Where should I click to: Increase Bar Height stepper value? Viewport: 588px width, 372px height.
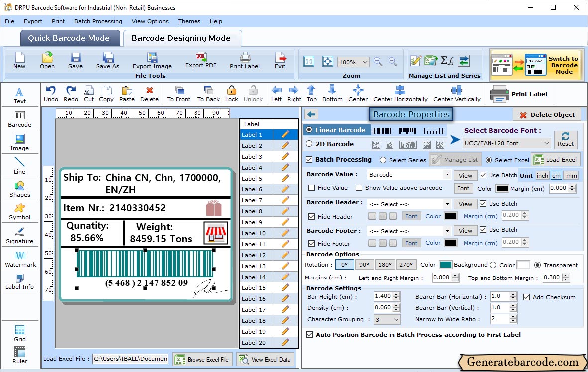coord(397,294)
